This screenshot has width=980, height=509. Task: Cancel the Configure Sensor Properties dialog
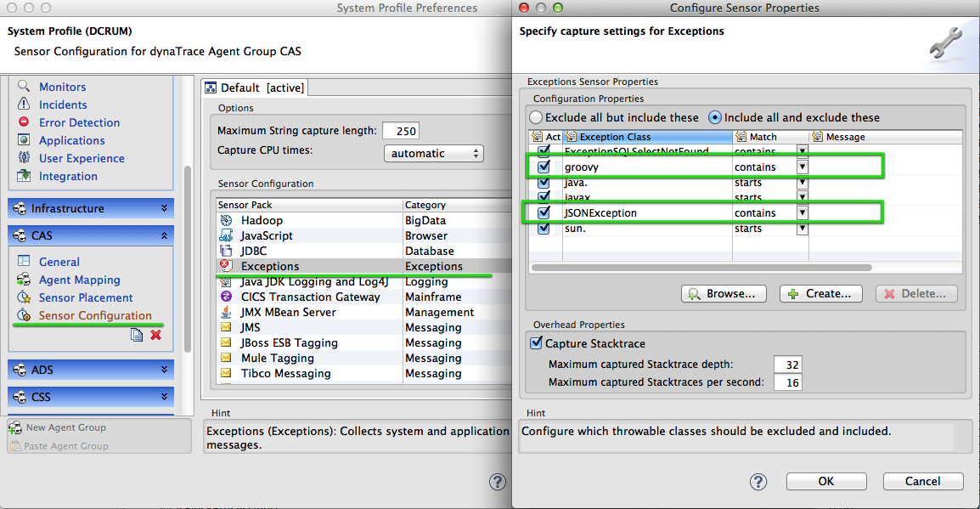(x=922, y=481)
